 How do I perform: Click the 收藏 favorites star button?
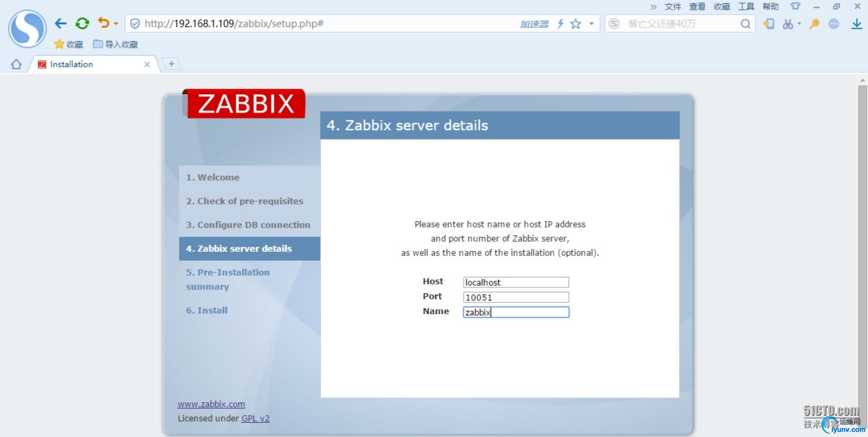69,44
